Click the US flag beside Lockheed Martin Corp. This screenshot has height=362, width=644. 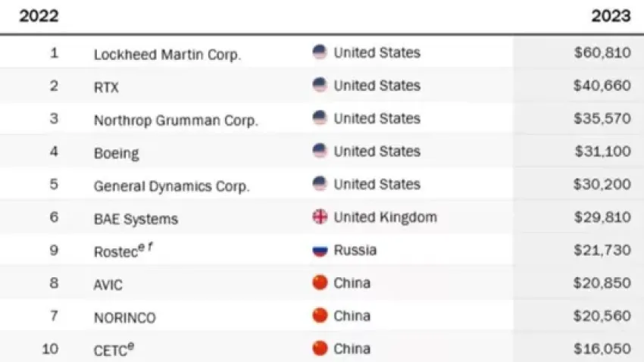320,52
